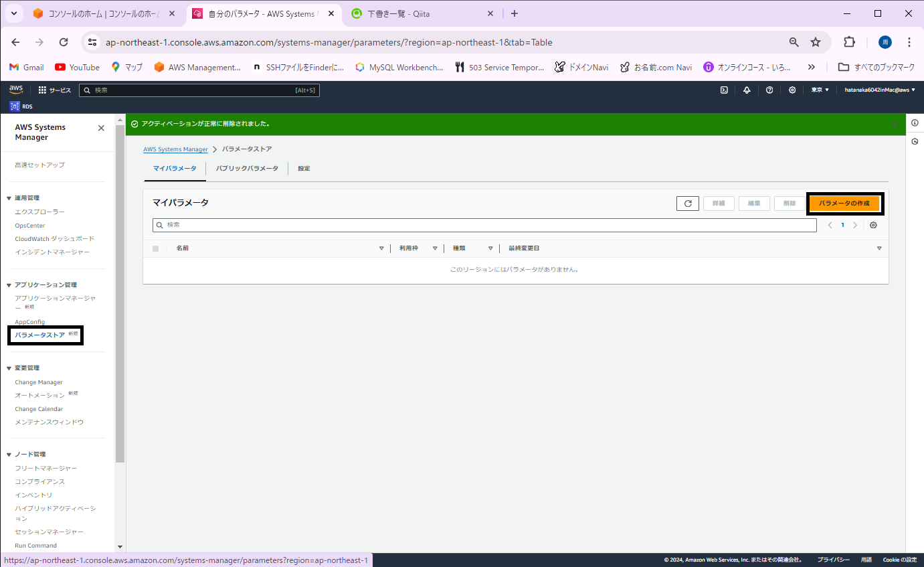The image size is (924, 567).
Task: Open the Chrome three-dot menu
Action: [909, 42]
